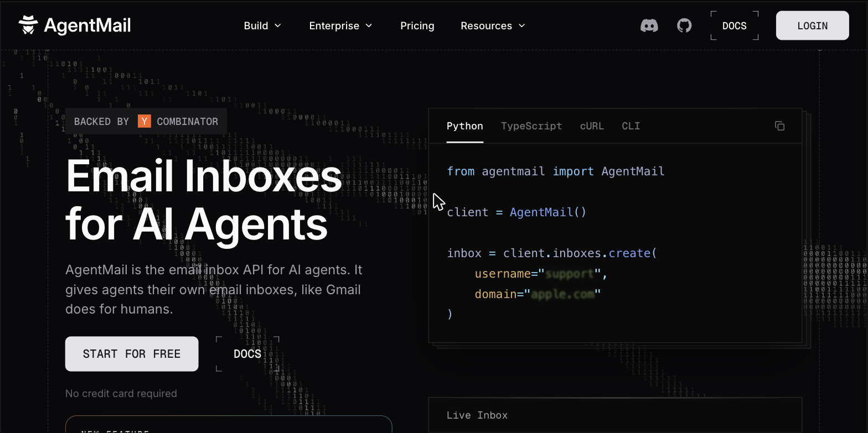The height and width of the screenshot is (433, 868).
Task: Click the AgentMail logo icon
Action: click(x=28, y=25)
